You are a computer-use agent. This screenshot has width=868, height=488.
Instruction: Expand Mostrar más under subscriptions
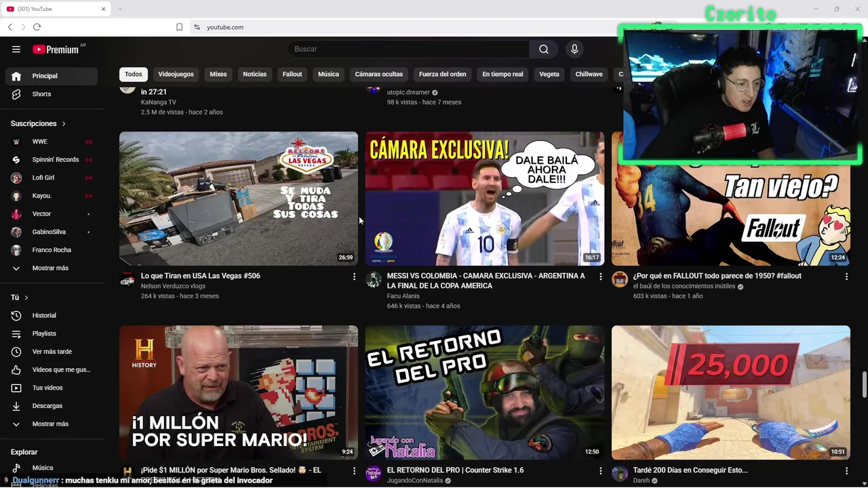pyautogui.click(x=52, y=268)
